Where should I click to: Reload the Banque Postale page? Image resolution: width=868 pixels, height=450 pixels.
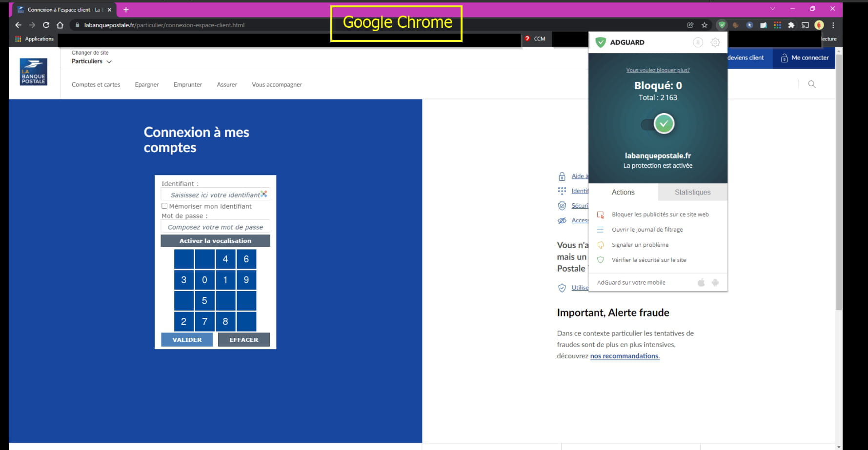(x=46, y=25)
